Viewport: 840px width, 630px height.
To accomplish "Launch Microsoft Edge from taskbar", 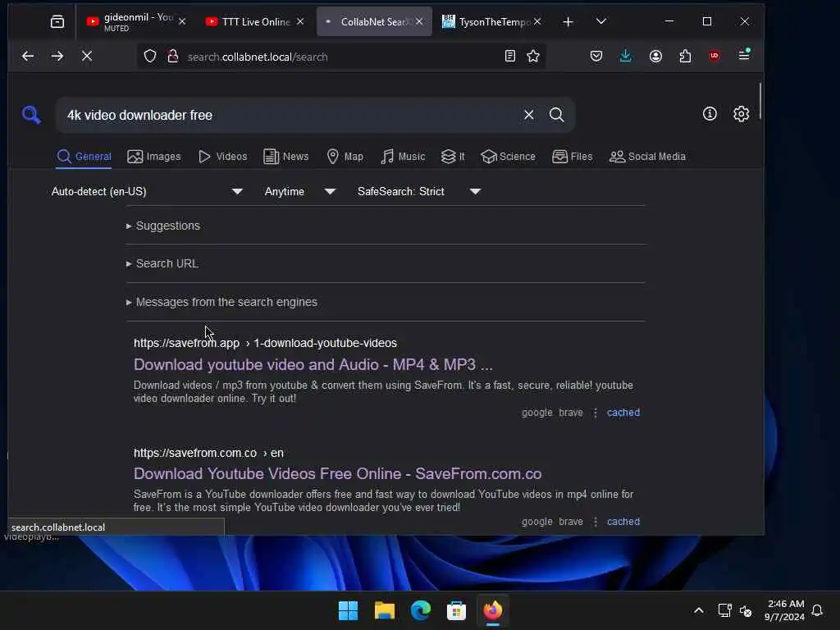I will click(x=421, y=610).
